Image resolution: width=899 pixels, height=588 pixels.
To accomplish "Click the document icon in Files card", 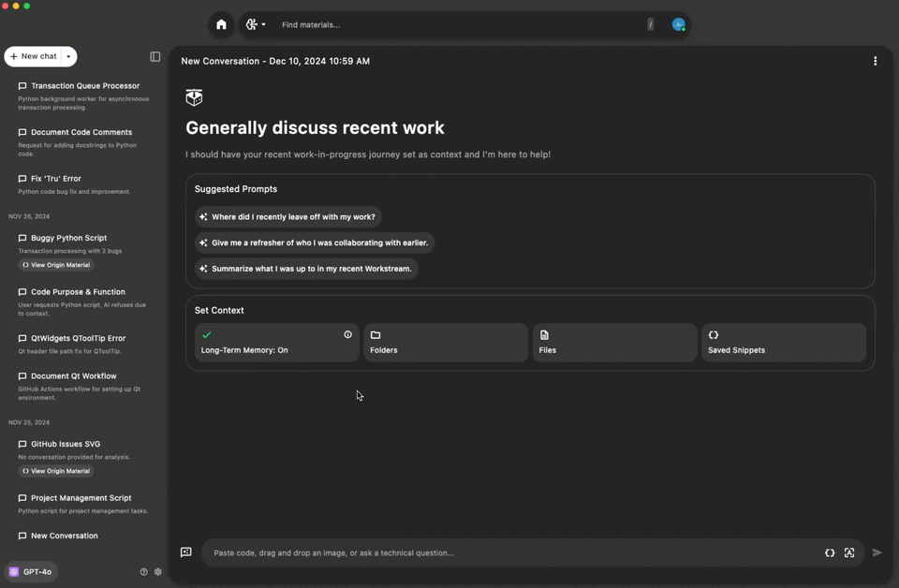I will coord(544,334).
